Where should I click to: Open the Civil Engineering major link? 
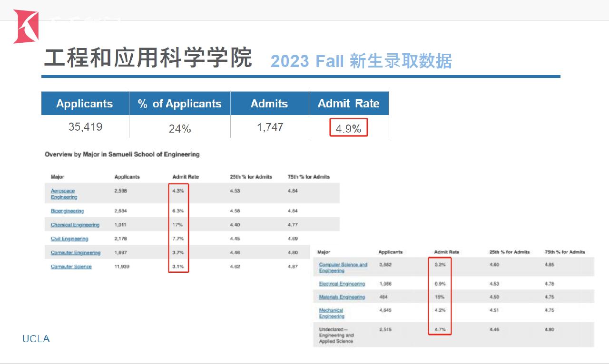[69, 239]
